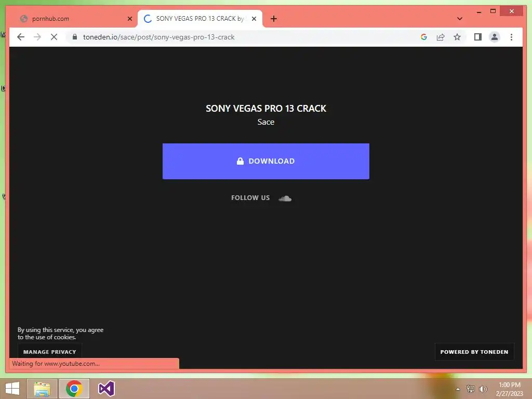The width and height of the screenshot is (532, 399).
Task: Launch Visual Studio from the taskbar
Action: point(106,389)
